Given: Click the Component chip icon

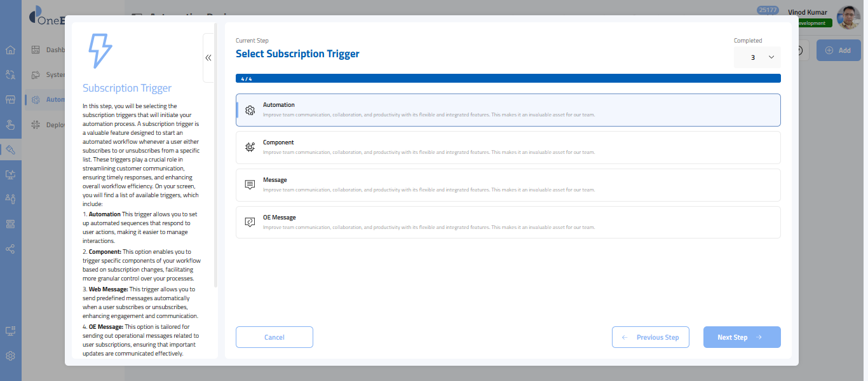Looking at the screenshot, I should (250, 148).
